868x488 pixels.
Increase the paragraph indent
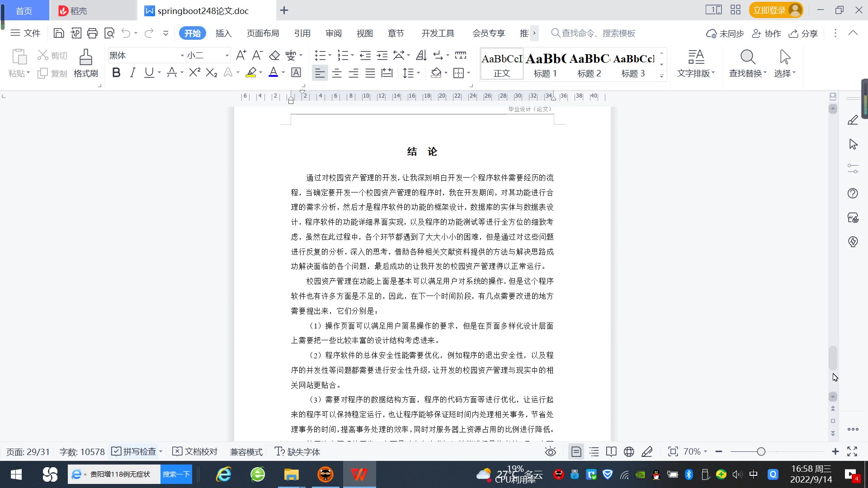tap(382, 55)
